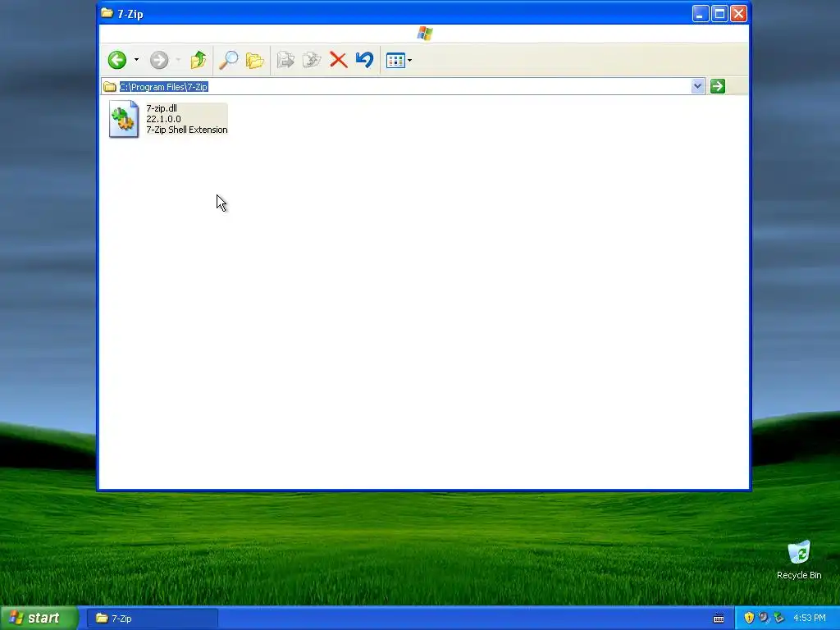
Task: Toggle the Folders pane button
Action: 255,60
